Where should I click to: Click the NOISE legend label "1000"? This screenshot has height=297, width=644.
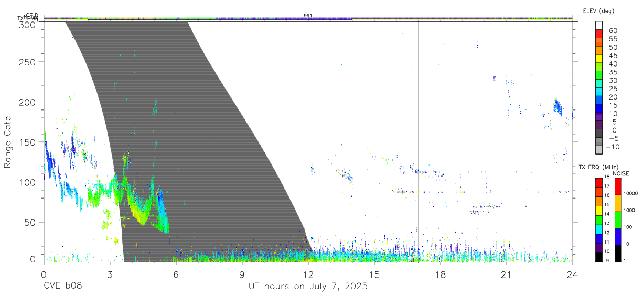[628, 210]
